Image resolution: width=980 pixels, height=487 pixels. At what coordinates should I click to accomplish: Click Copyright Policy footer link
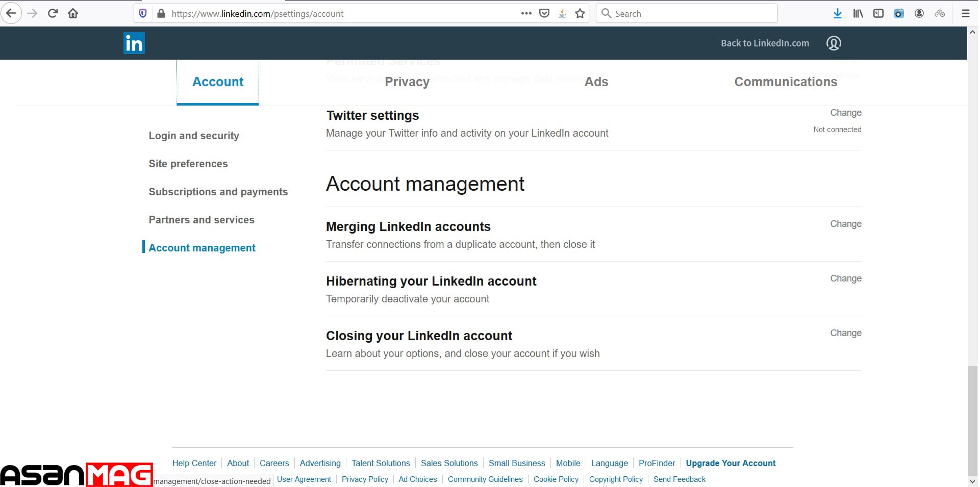point(616,479)
